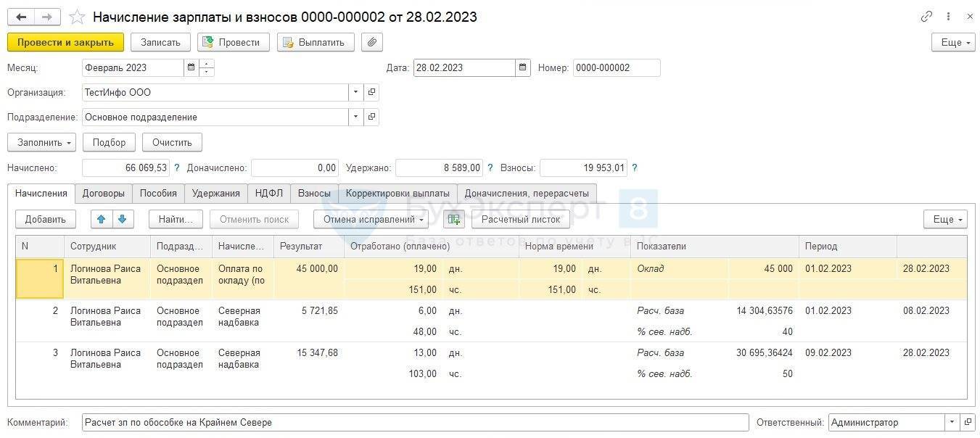Viewport: 980px width, 438px height.
Task: Expand the Подразделение dropdown list
Action: point(355,117)
